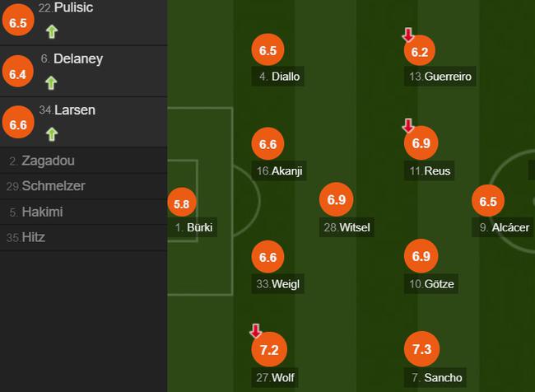
Task: Click red substituted-off arrow above Reus
Action: click(x=408, y=126)
